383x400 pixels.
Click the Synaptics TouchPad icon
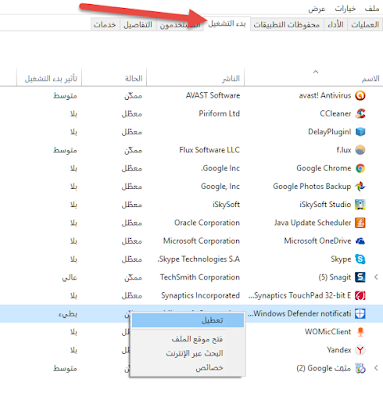pos(360,295)
